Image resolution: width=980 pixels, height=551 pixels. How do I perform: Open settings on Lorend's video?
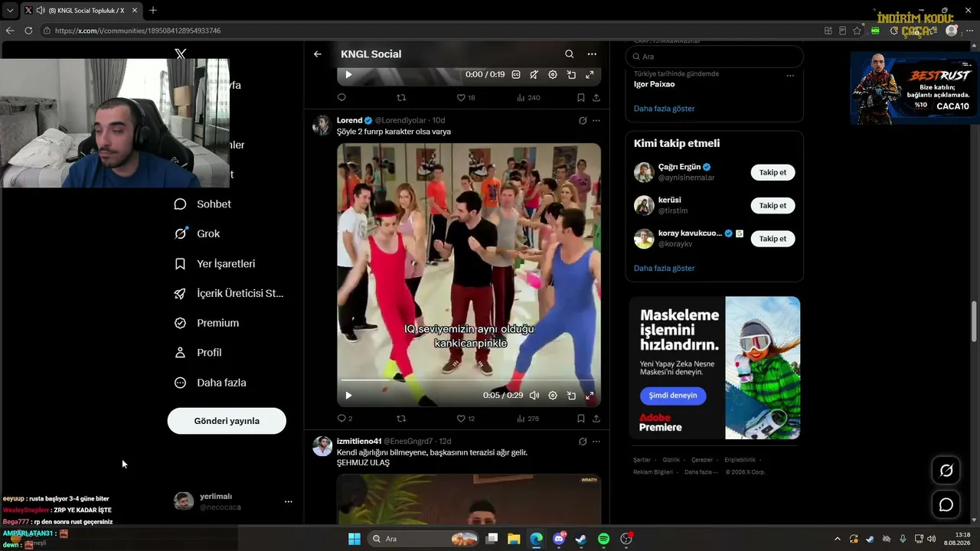(x=553, y=396)
